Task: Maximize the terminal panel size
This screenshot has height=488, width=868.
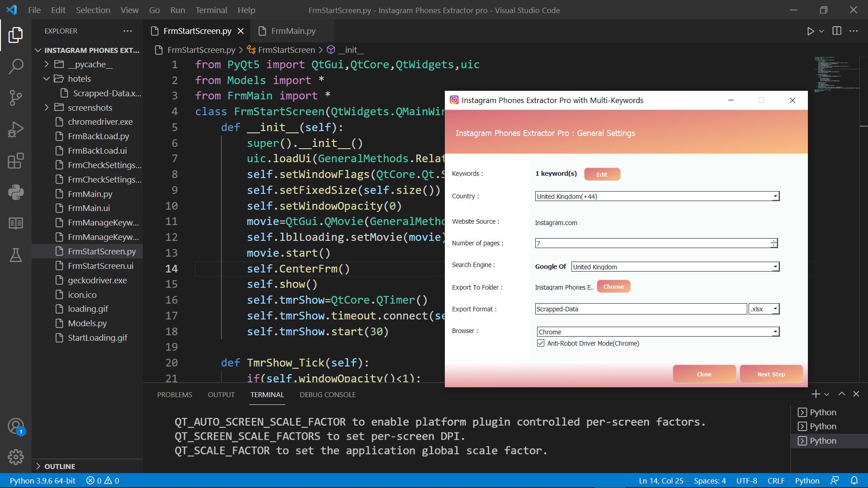Action: tap(842, 394)
